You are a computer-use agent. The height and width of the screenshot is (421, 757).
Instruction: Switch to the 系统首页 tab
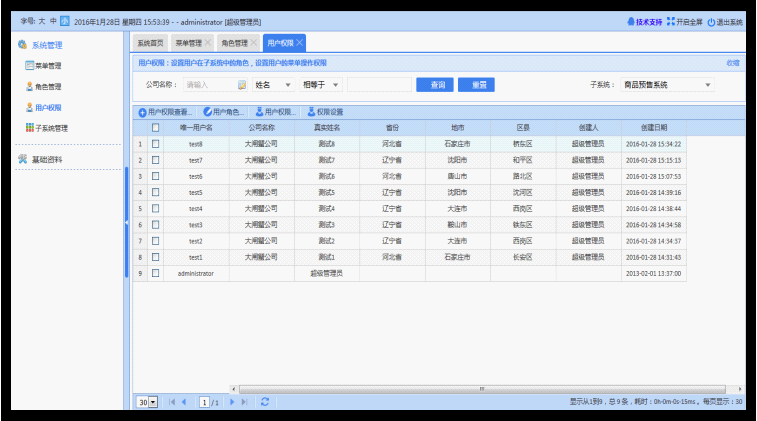point(150,43)
